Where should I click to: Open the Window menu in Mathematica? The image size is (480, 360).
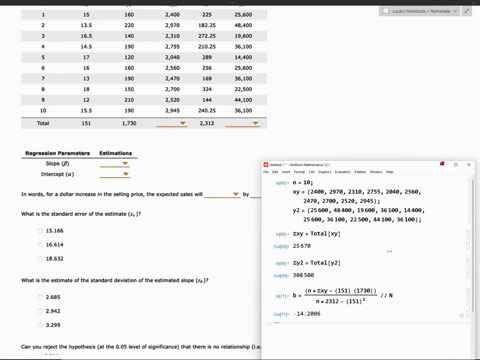coord(376,172)
